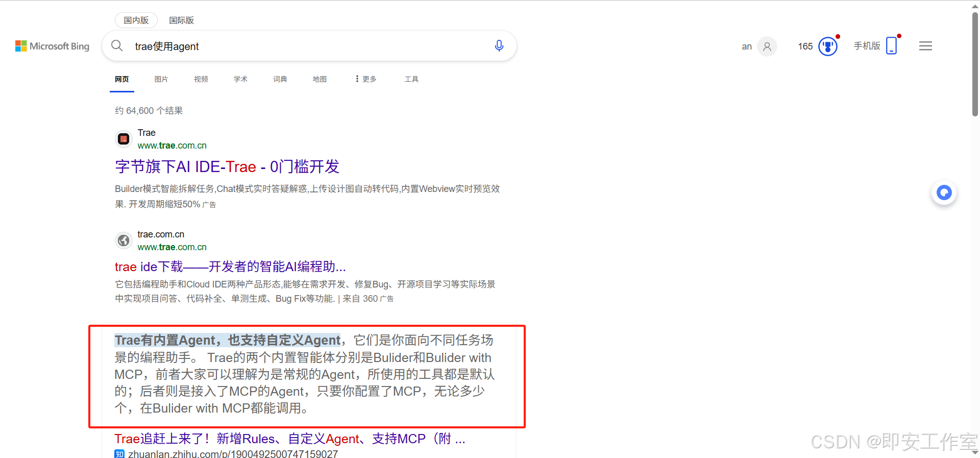Select the 网页 tab

(x=122, y=79)
